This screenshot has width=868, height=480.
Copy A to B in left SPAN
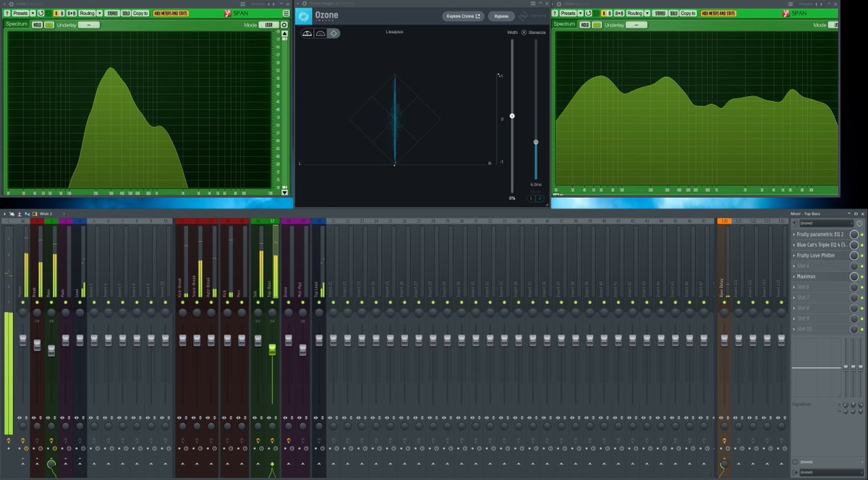pos(72,13)
